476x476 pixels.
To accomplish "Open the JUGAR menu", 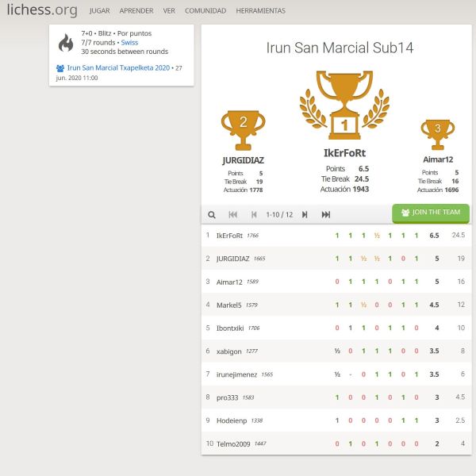I will tap(100, 11).
